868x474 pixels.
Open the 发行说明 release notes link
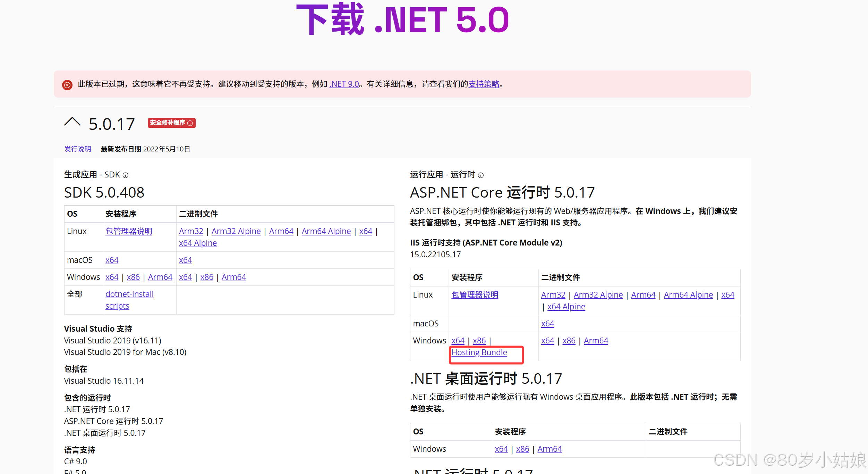point(77,149)
